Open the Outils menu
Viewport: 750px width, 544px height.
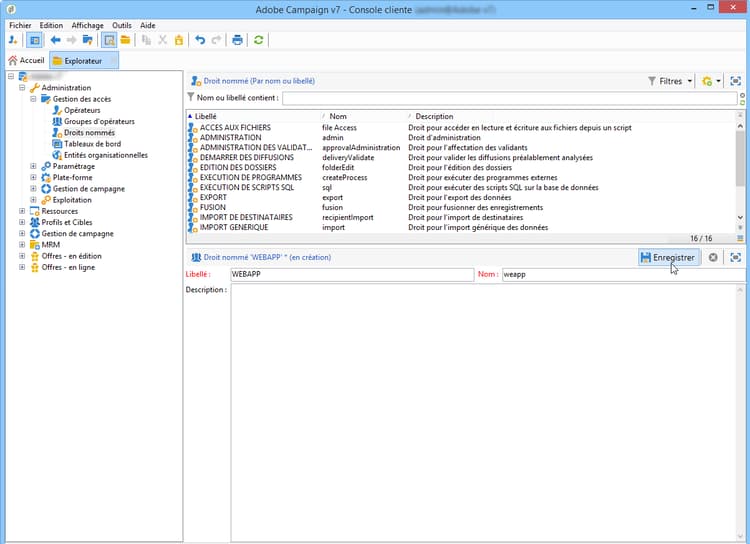(x=122, y=25)
